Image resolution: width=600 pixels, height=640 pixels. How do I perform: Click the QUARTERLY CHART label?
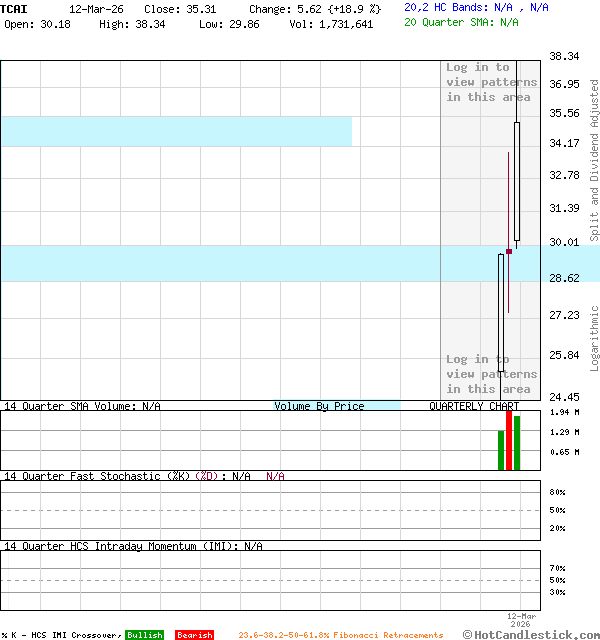[x=474, y=406]
